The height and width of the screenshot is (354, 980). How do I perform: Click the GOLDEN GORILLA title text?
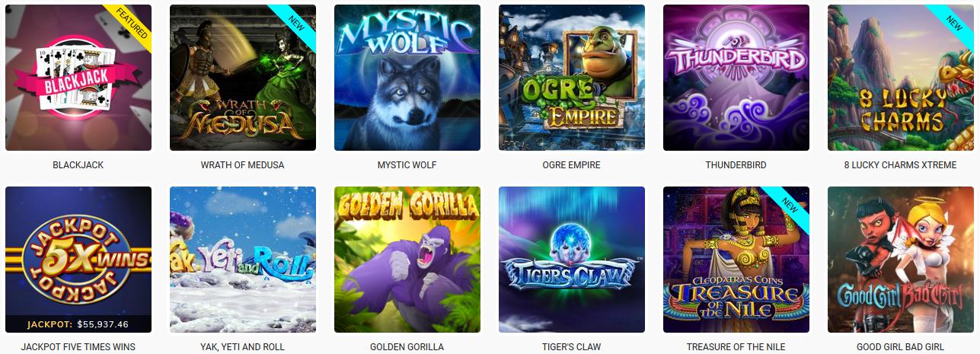point(407,347)
